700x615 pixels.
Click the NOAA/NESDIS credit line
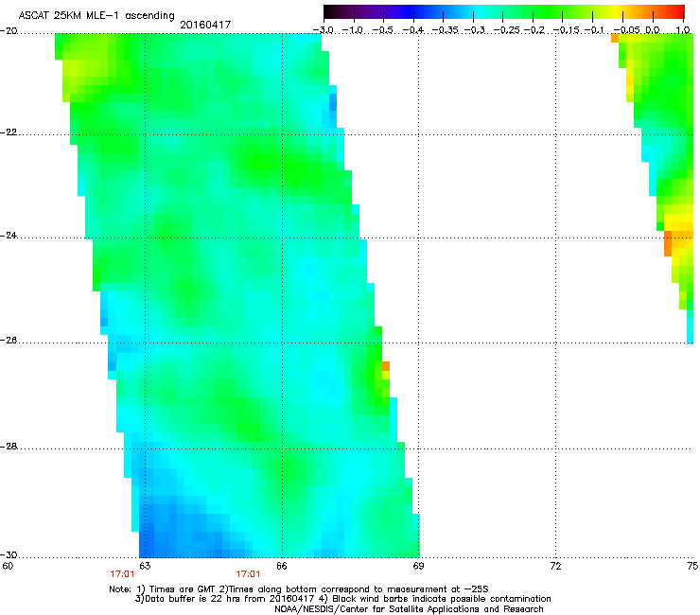[x=409, y=609]
